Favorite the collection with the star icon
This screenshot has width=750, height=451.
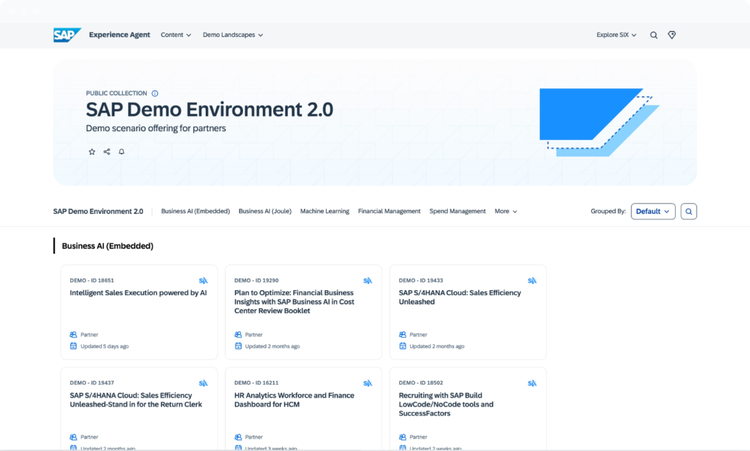tap(92, 152)
